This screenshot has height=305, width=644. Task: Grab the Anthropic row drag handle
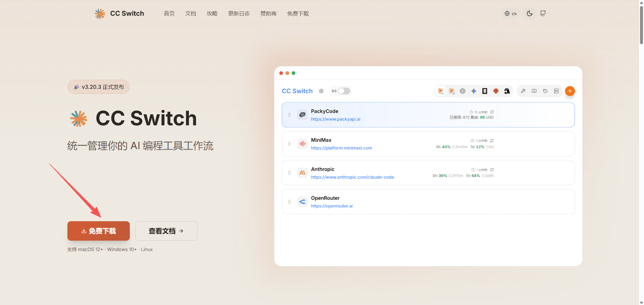(x=289, y=173)
